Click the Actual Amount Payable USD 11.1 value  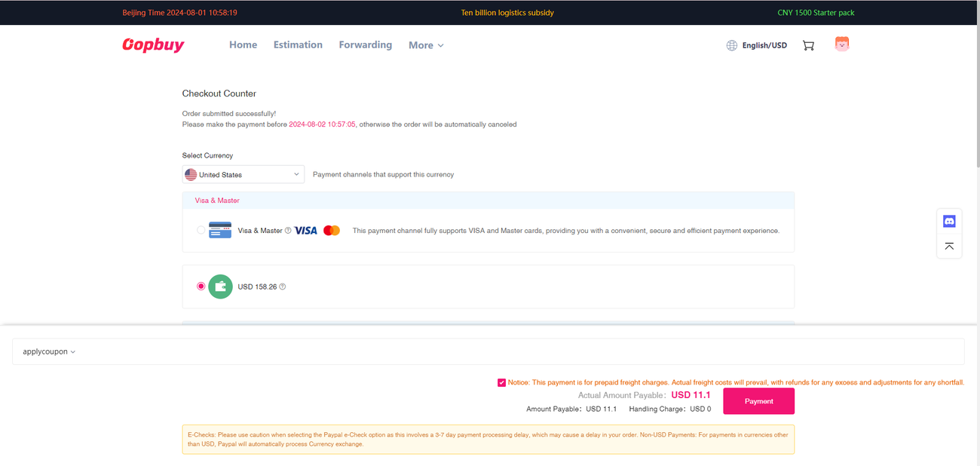point(691,395)
